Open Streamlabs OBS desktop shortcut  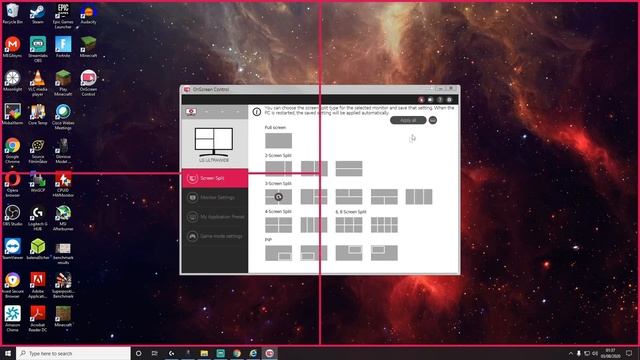[38, 49]
